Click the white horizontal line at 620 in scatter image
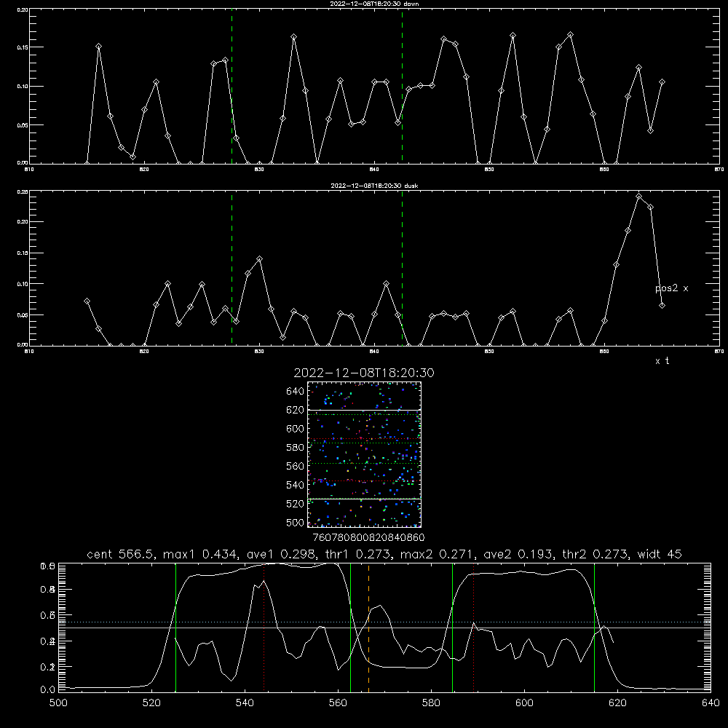Screen dimensions: 728x728 pyautogui.click(x=365, y=410)
